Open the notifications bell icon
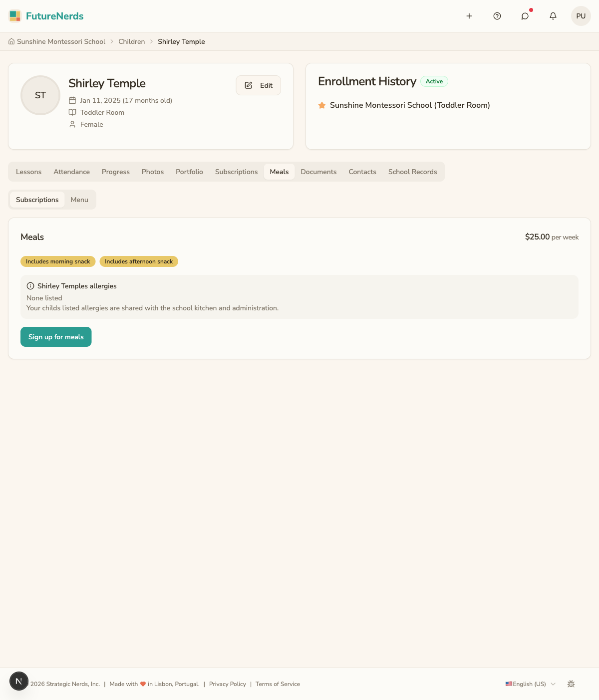Image resolution: width=599 pixels, height=700 pixels. point(553,16)
